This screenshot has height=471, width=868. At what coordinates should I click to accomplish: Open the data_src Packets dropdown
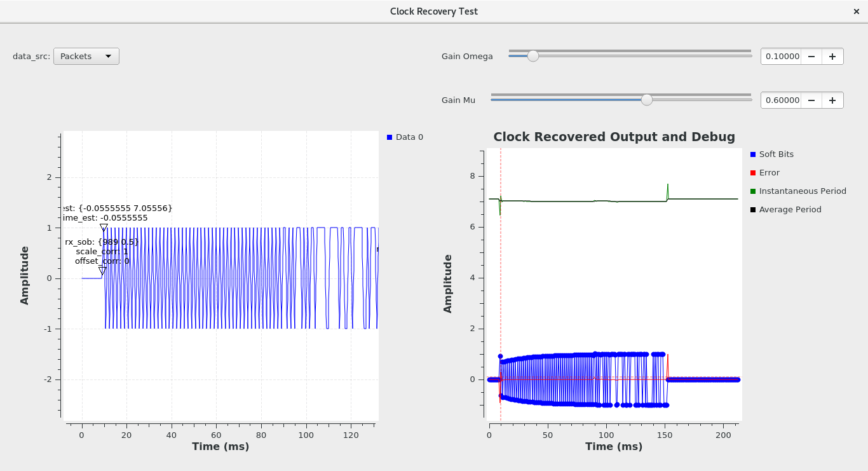tap(86, 56)
